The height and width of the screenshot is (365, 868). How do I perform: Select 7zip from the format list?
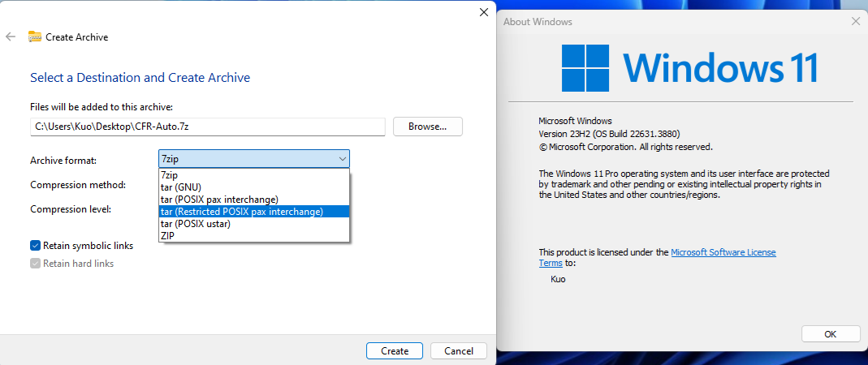254,174
